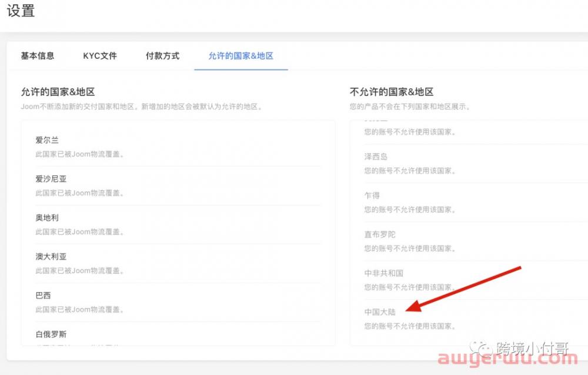
Task: Click the Joom不断添加新的交付国家 description text
Action: click(142, 107)
